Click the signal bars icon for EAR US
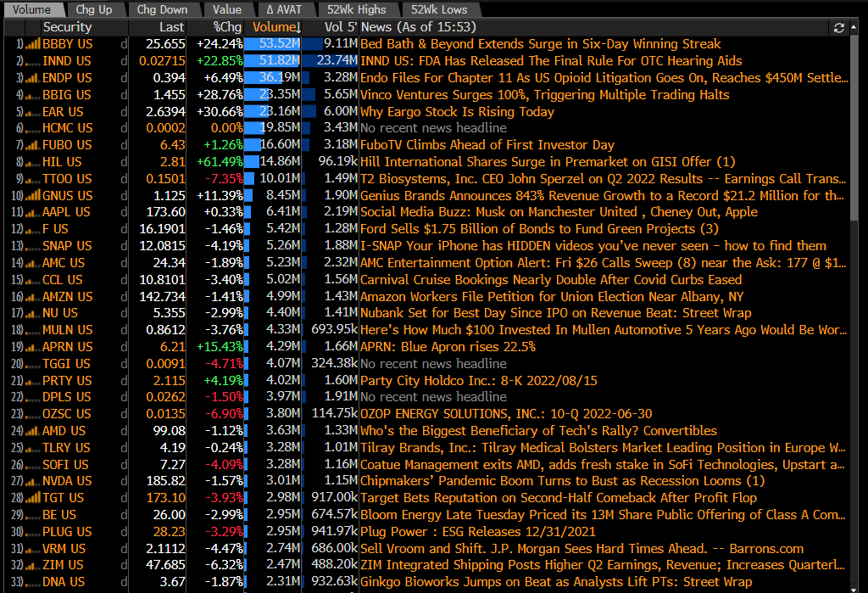This screenshot has width=868, height=593. click(33, 112)
